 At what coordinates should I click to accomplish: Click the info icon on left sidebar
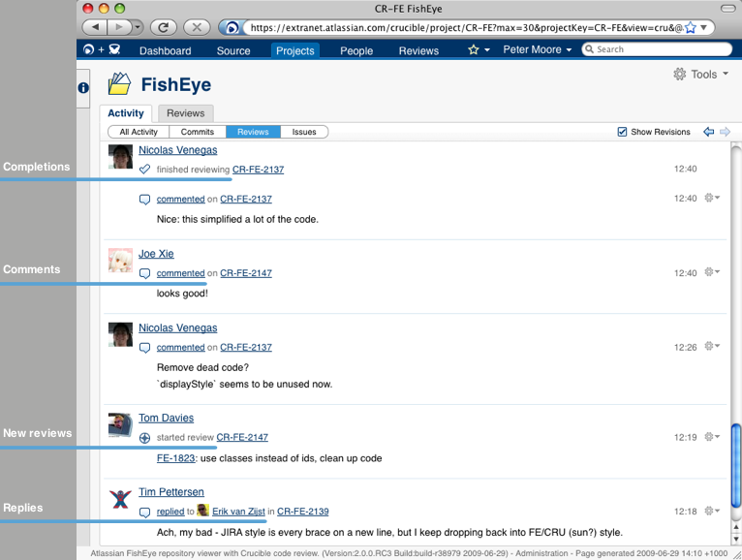pos(83,87)
